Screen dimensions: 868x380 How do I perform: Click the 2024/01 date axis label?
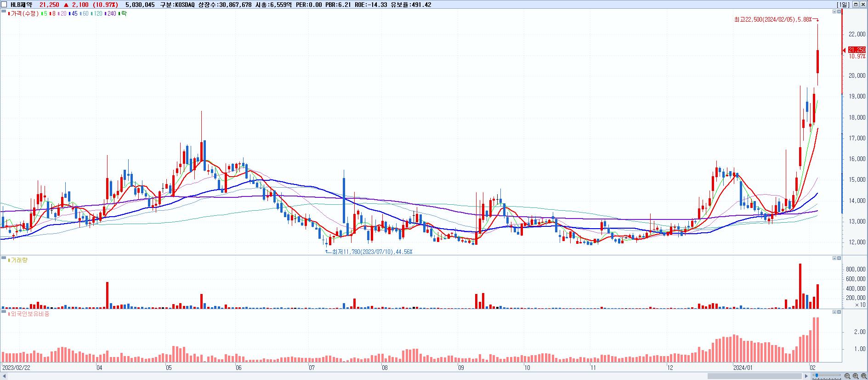[743, 368]
